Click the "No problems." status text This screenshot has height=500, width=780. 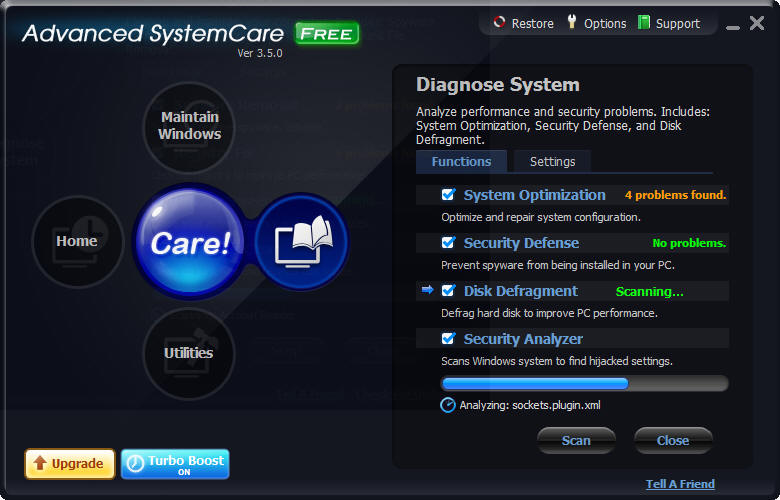(689, 243)
